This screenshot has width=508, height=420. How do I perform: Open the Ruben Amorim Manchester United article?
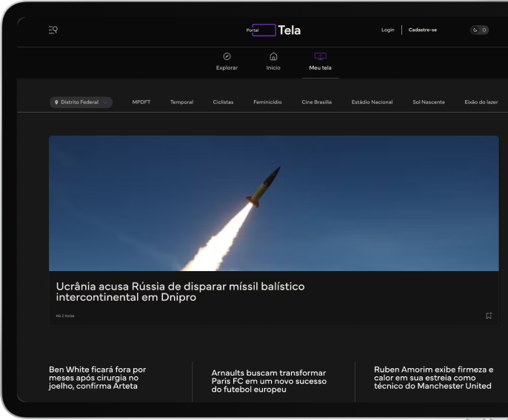433,378
